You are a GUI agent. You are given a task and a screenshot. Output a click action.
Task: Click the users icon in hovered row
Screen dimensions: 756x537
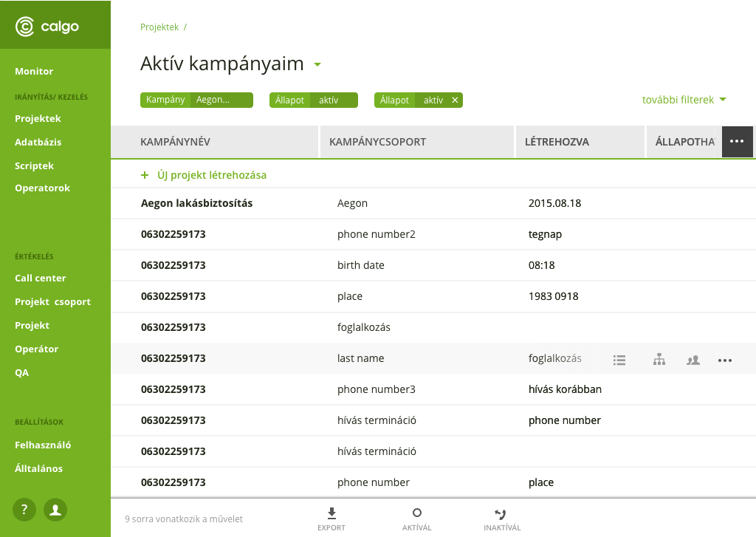[693, 360]
